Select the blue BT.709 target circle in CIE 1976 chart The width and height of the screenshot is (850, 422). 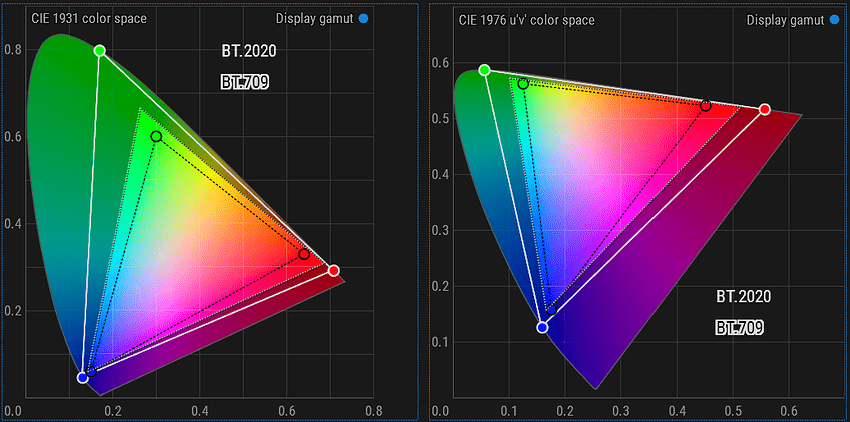point(551,310)
